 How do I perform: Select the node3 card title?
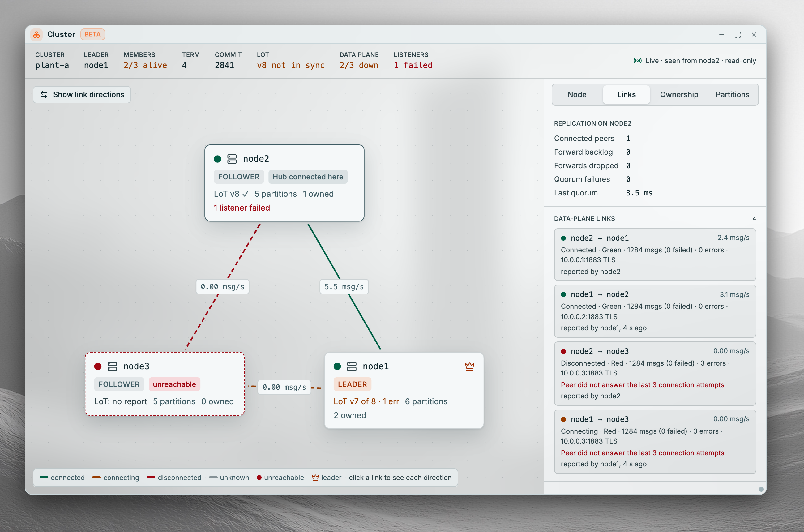click(136, 367)
